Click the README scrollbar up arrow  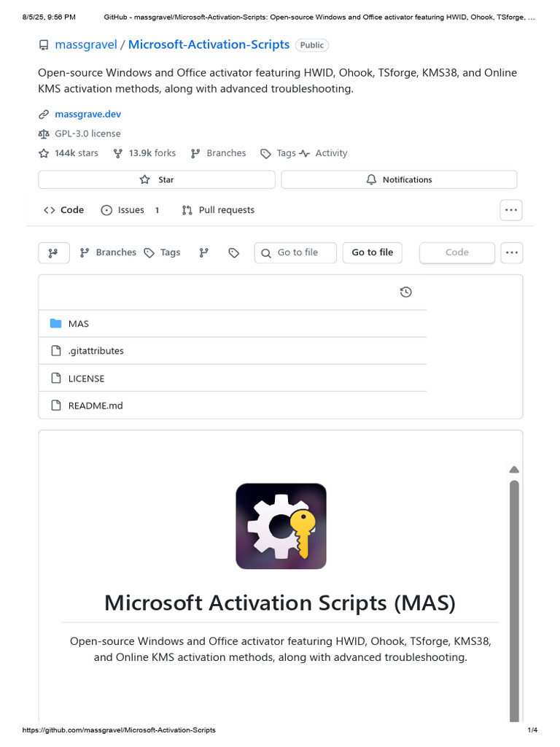(x=514, y=470)
